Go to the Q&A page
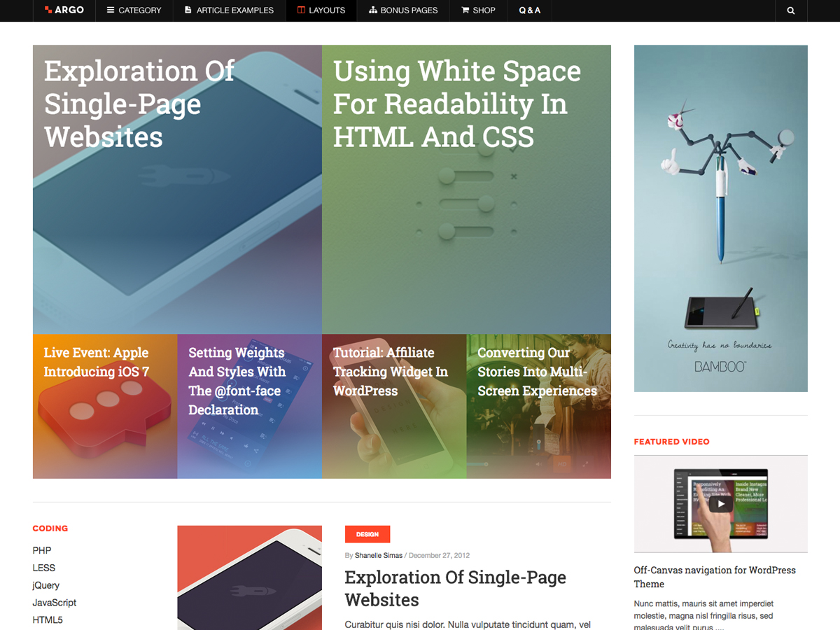840x630 pixels. pyautogui.click(x=530, y=10)
